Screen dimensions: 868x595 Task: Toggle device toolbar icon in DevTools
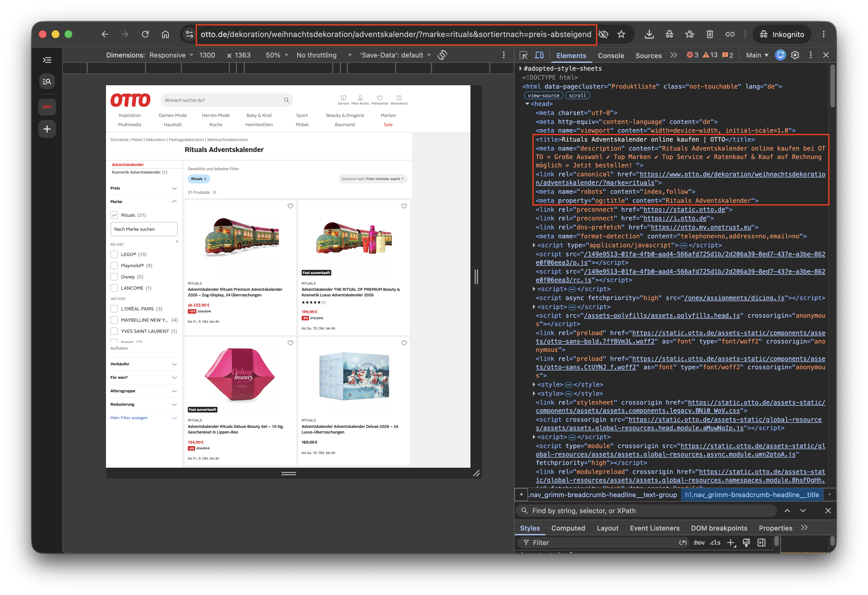539,55
